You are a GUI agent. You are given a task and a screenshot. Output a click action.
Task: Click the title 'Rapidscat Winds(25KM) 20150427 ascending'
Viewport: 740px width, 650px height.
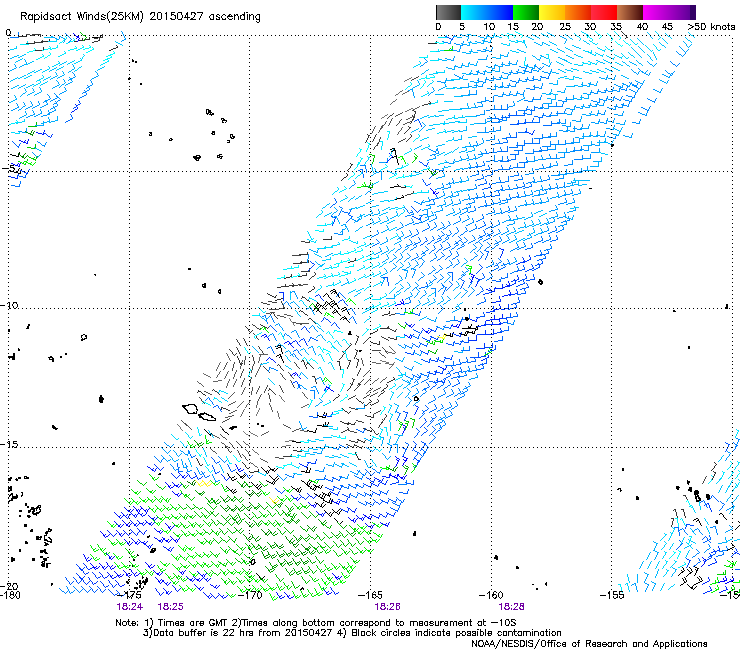coord(140,17)
